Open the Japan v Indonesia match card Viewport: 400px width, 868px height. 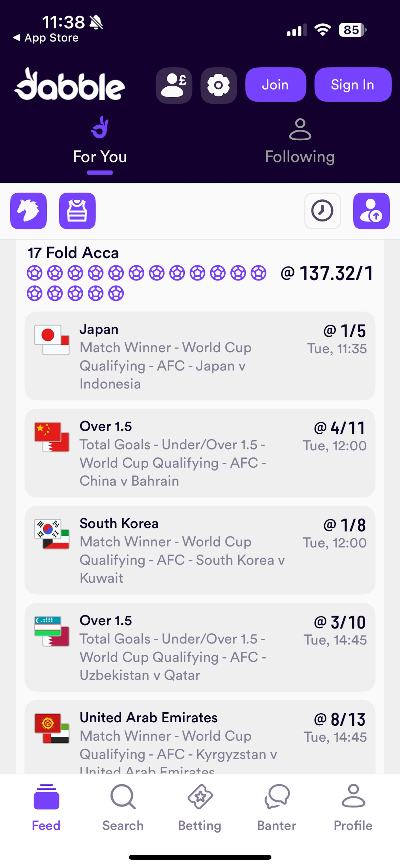coord(200,356)
